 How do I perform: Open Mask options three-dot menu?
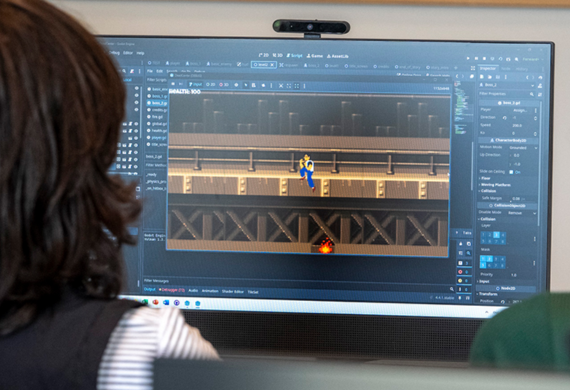tap(534, 263)
